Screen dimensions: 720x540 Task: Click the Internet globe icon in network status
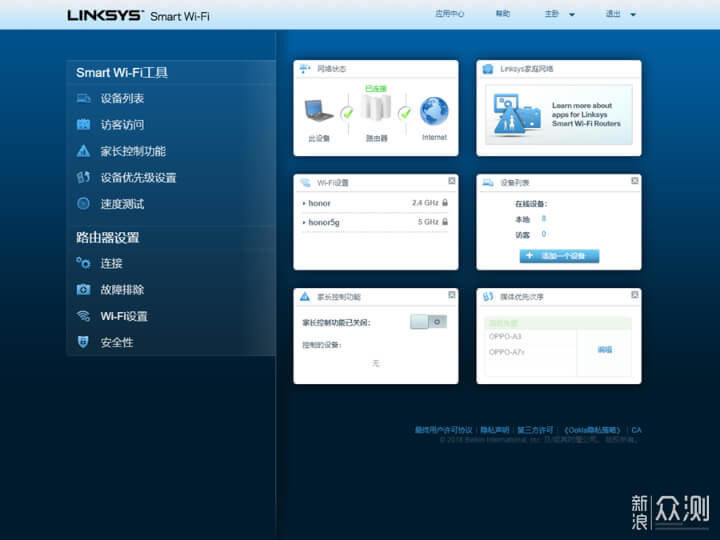[x=434, y=111]
